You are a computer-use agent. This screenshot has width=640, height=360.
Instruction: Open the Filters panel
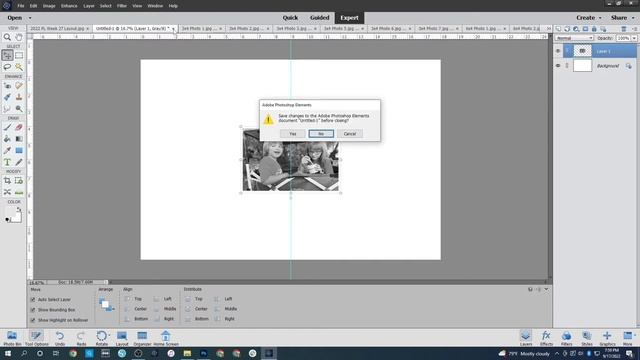[x=566, y=338]
